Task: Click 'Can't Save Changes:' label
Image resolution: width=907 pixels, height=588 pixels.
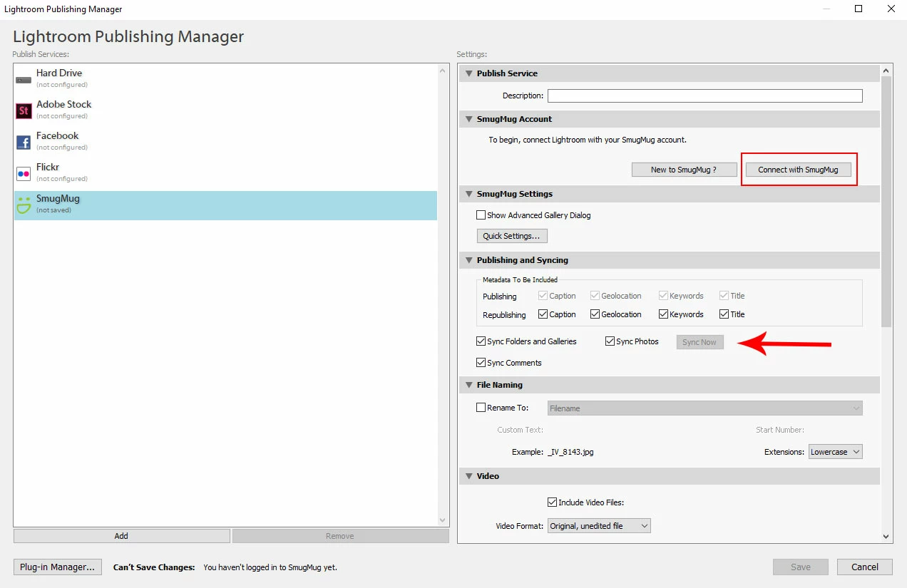Action: coord(154,567)
